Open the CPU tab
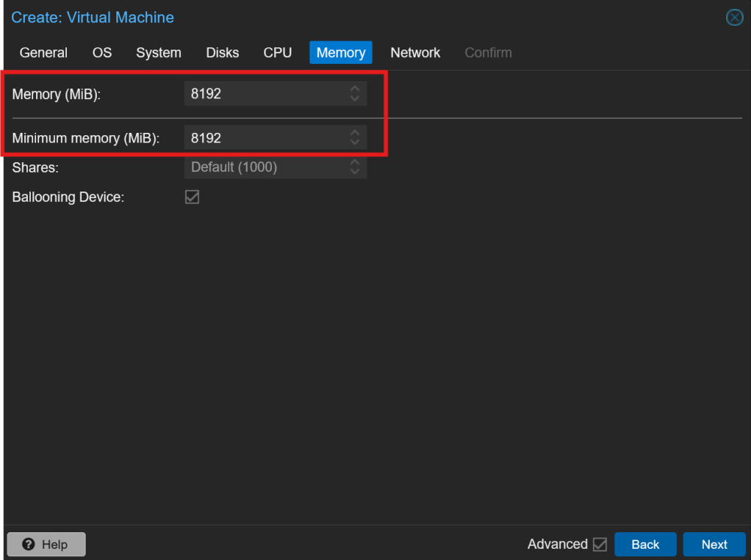This screenshot has height=560, width=751. click(x=277, y=53)
